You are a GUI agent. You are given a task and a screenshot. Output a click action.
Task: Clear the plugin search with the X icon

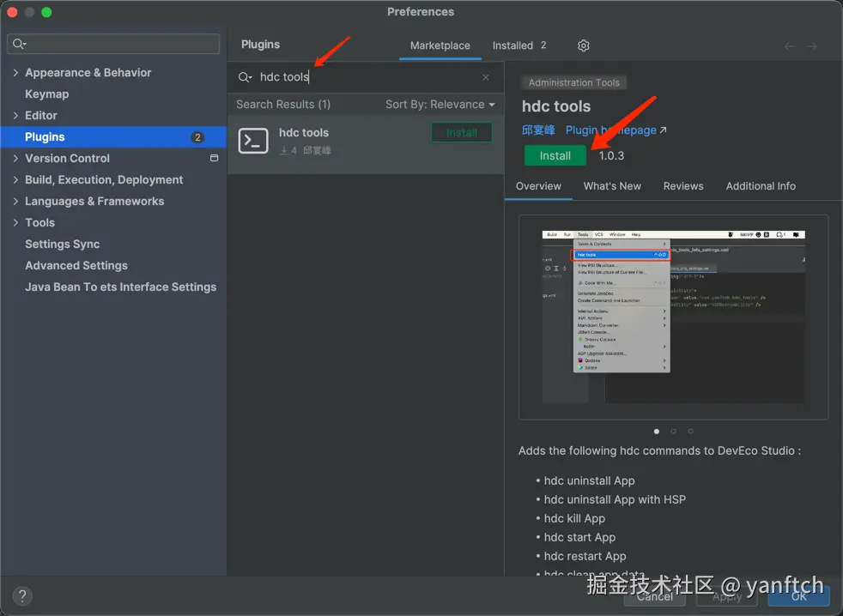pyautogui.click(x=485, y=76)
